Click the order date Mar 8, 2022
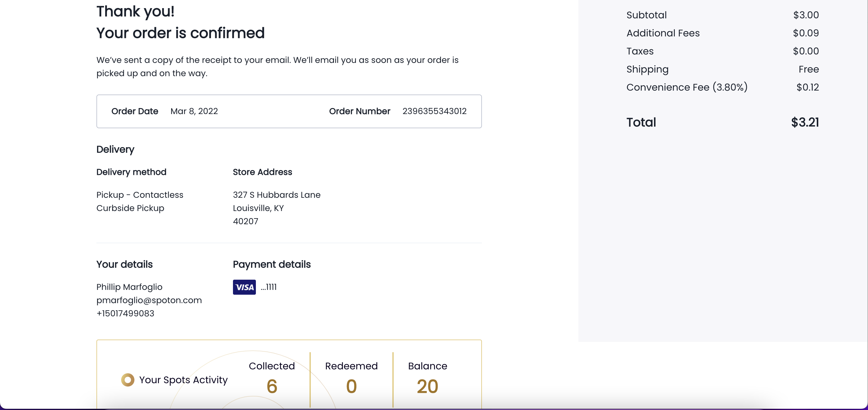Screen dimensions: 868x410 [194, 111]
